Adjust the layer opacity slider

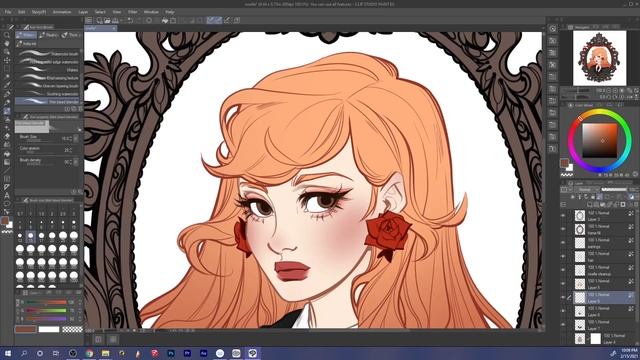613,190
